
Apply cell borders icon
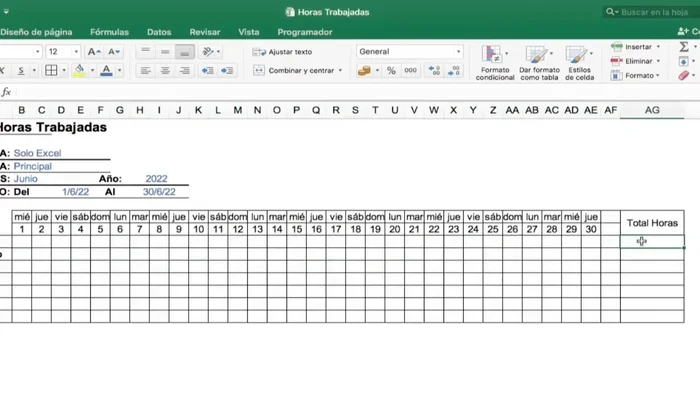[51, 71]
